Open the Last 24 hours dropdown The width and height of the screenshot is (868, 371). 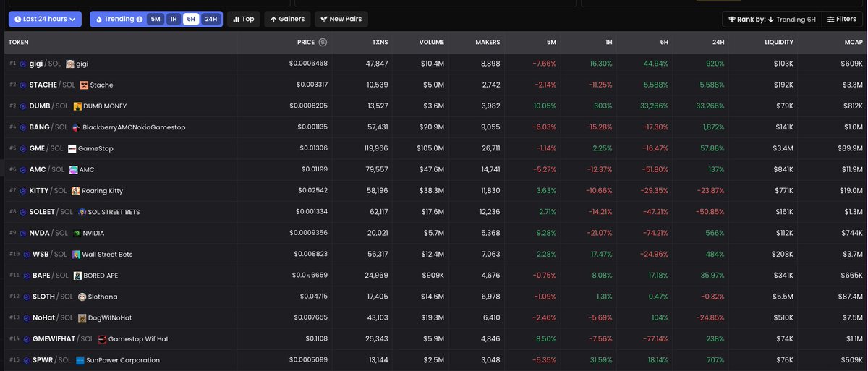point(45,19)
